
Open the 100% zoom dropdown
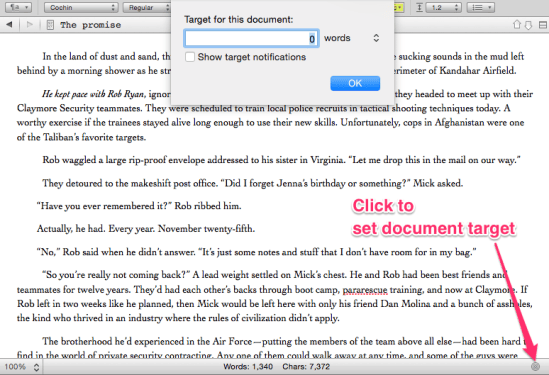(21, 367)
